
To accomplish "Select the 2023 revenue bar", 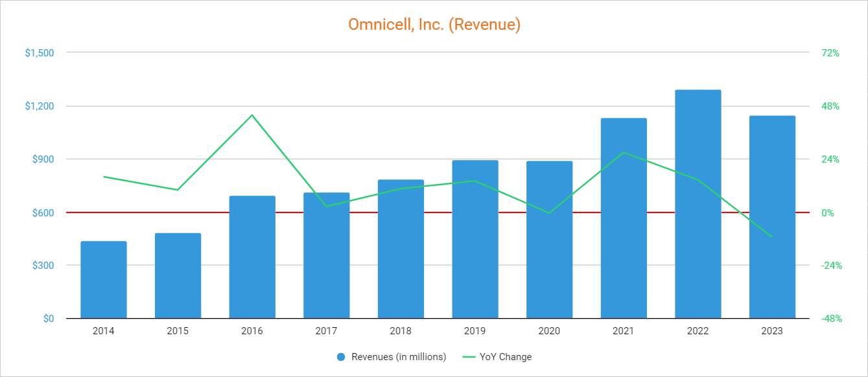I will (x=772, y=217).
